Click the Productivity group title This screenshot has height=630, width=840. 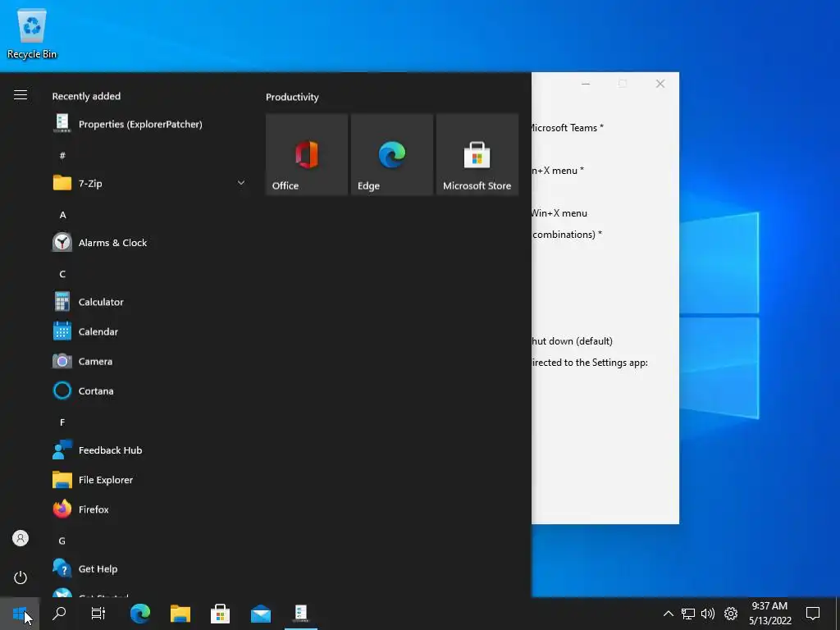pyautogui.click(x=292, y=97)
